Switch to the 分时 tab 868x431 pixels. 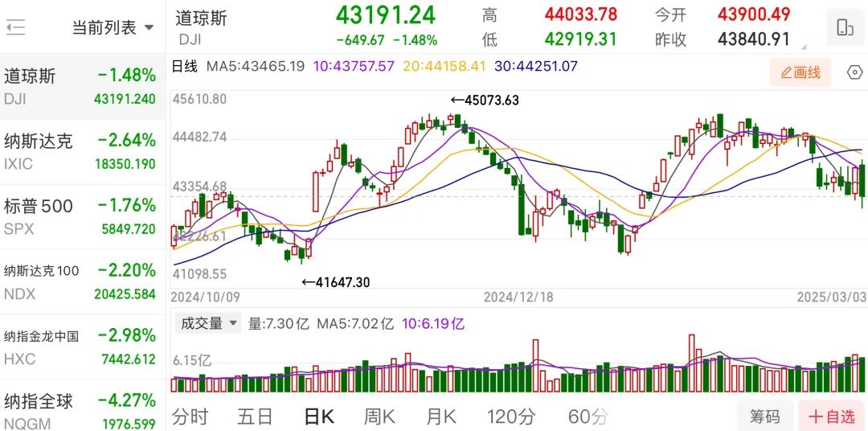click(x=190, y=417)
